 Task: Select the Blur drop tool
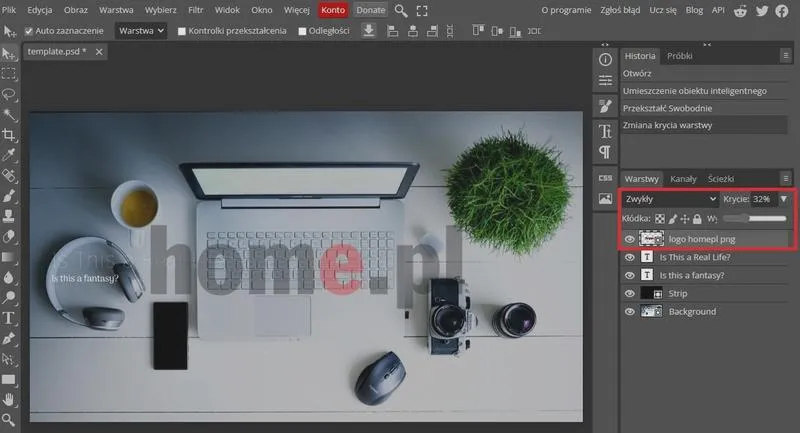[x=9, y=277]
